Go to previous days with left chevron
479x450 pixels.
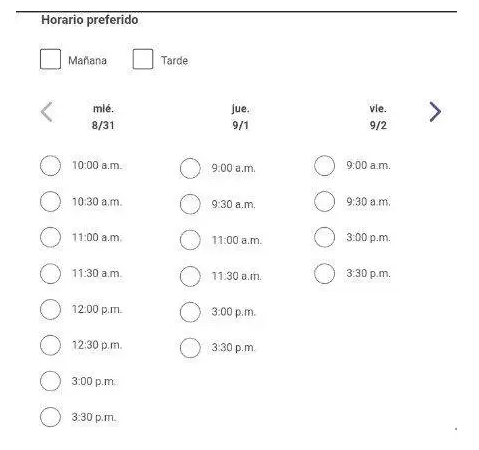tap(47, 112)
